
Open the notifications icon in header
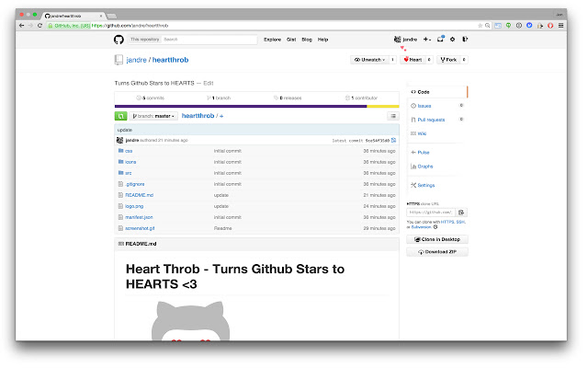point(440,39)
